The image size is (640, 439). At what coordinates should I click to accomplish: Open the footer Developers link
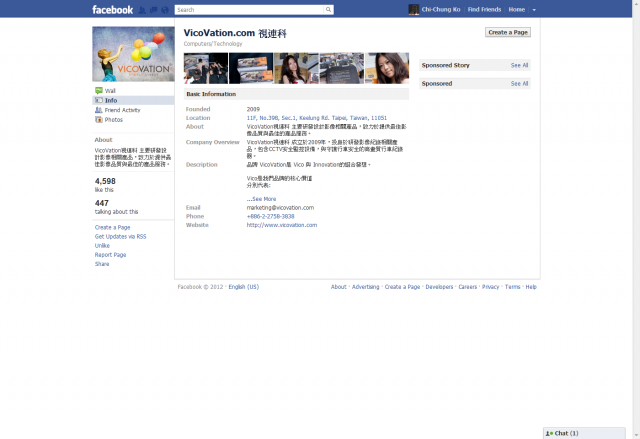point(439,287)
